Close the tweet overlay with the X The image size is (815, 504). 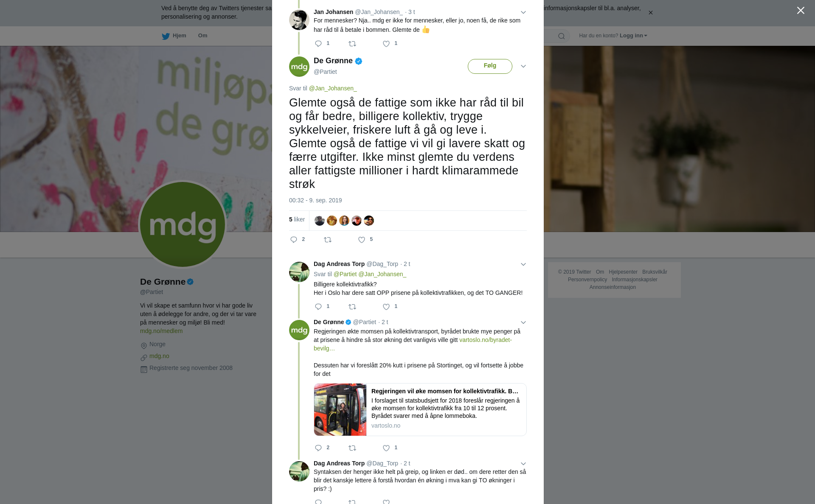(801, 11)
